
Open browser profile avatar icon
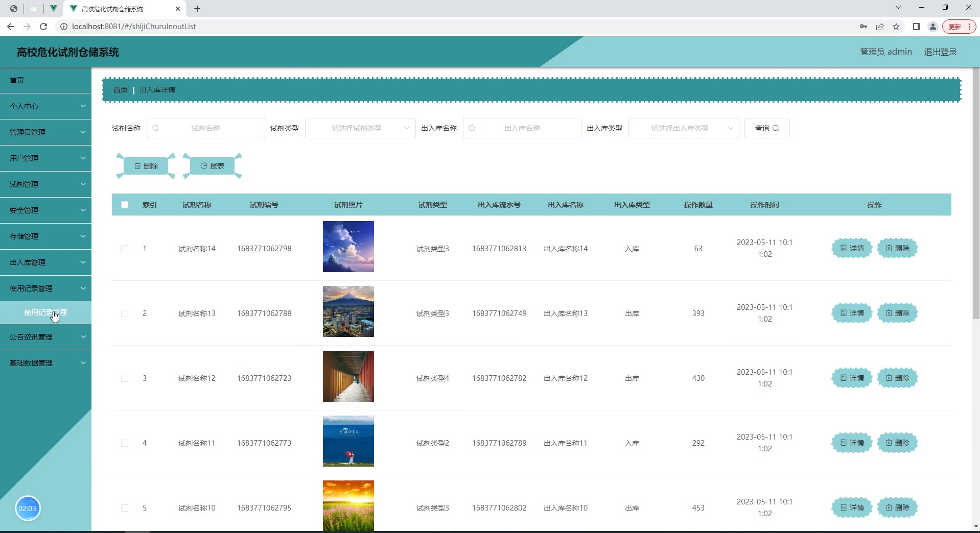click(x=933, y=27)
